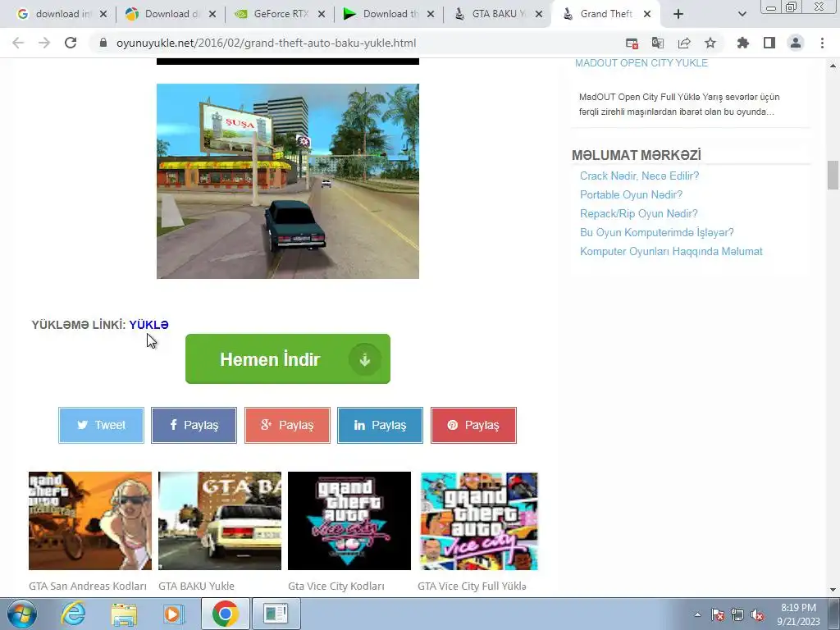The width and height of the screenshot is (840, 630).
Task: Click the scrollbar up arrow
Action: pos(833,66)
